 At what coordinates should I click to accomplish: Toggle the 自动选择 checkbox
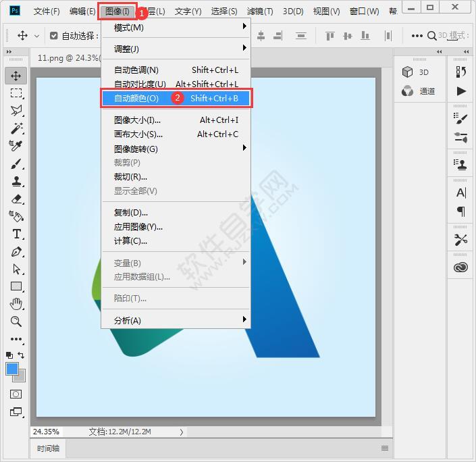tap(54, 36)
